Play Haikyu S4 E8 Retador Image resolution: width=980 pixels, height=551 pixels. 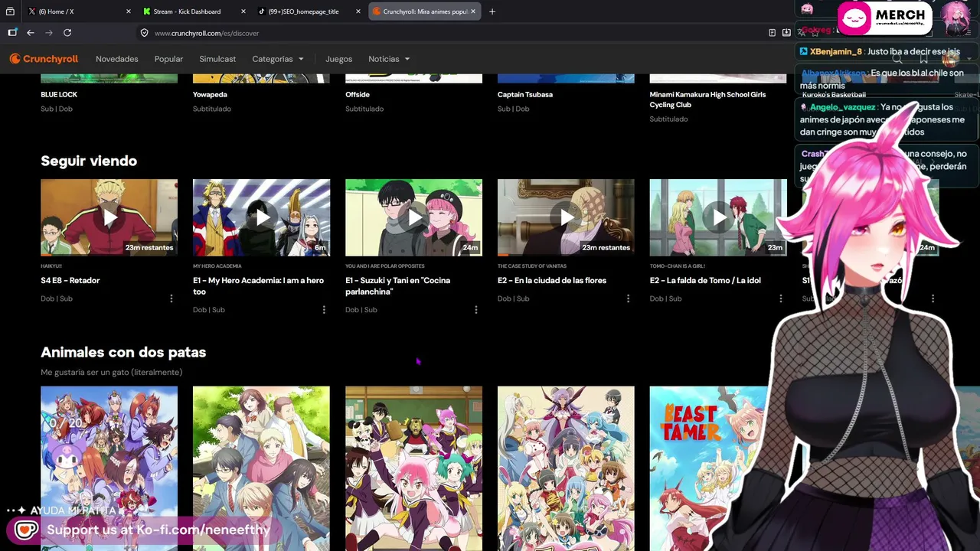(x=109, y=217)
